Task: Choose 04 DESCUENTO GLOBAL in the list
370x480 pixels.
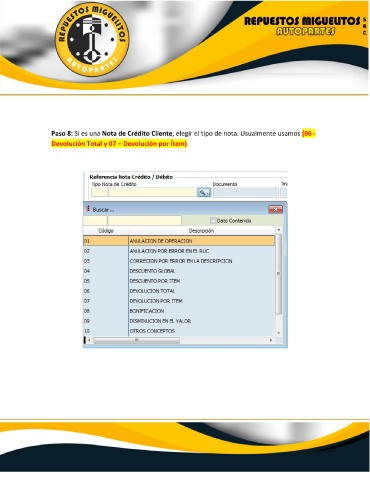Action: (179, 271)
